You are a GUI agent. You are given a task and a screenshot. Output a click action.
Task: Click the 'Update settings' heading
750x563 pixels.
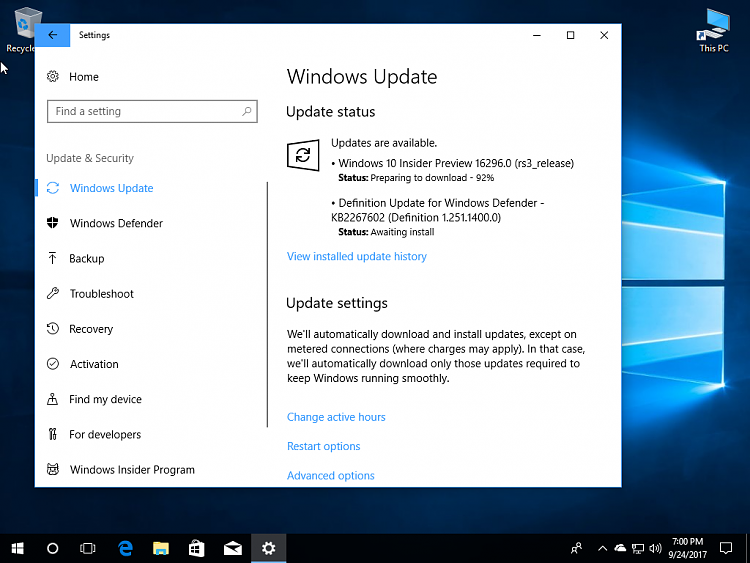click(x=337, y=303)
